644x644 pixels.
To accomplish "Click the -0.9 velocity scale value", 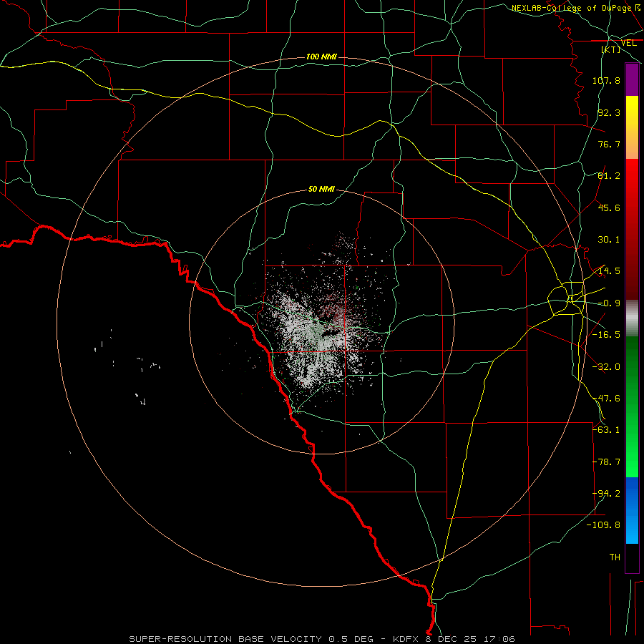I will 609,303.
